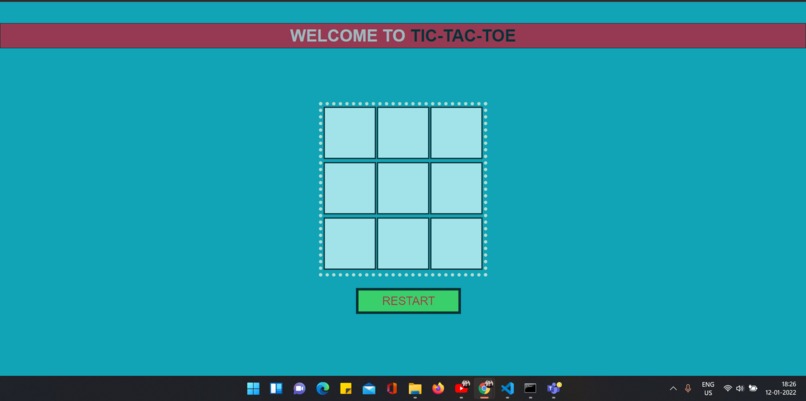Open Microsoft Teams from taskbar

554,389
